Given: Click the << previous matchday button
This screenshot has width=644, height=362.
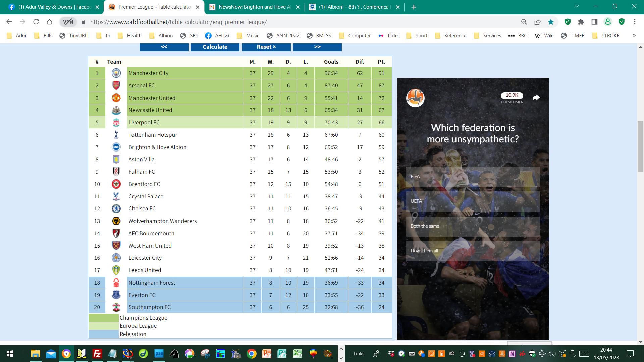Looking at the screenshot, I should (x=164, y=47).
